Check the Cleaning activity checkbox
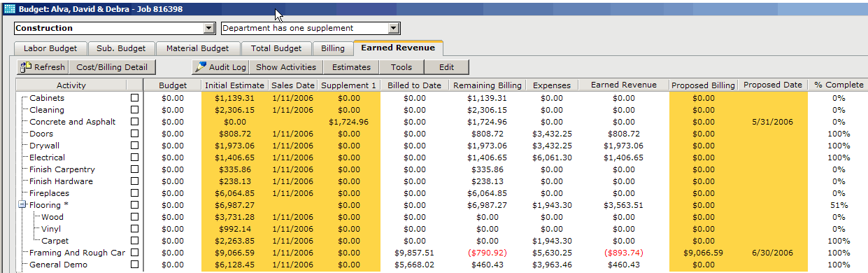The image size is (868, 273). click(x=135, y=110)
